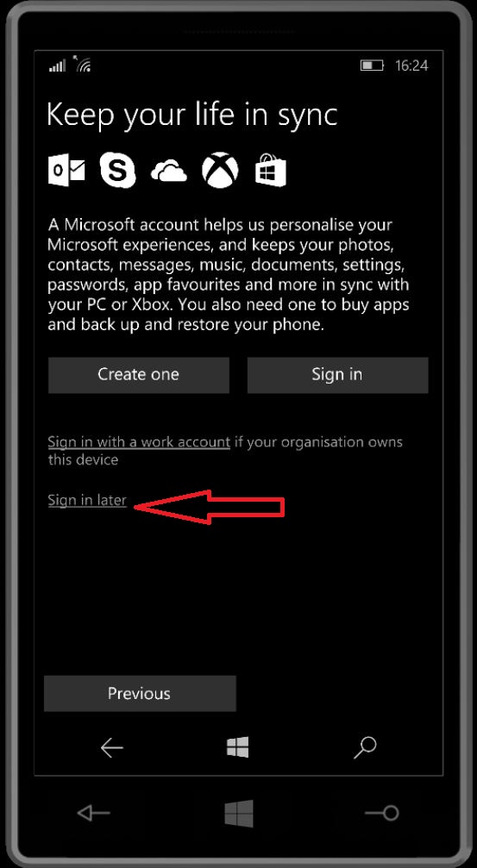
Task: Skip with the Sign in later link
Action: pyautogui.click(x=87, y=501)
